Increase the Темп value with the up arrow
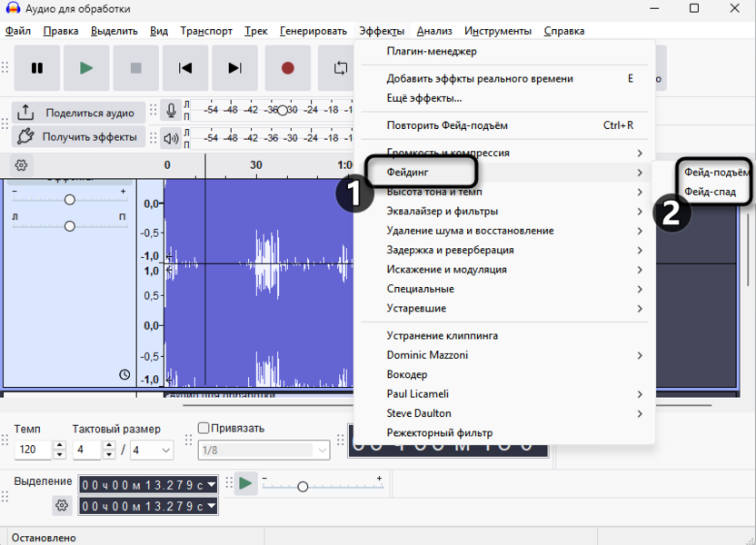The width and height of the screenshot is (756, 545). click(x=60, y=445)
